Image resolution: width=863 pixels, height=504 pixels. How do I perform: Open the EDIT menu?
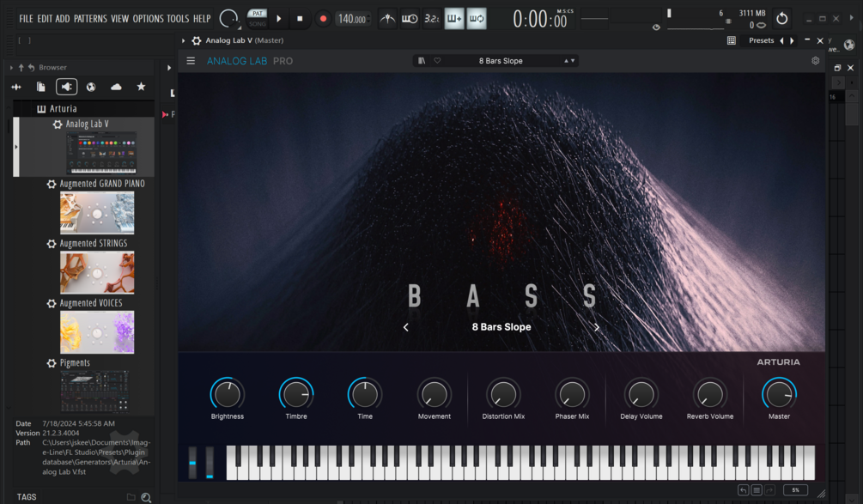pos(45,19)
